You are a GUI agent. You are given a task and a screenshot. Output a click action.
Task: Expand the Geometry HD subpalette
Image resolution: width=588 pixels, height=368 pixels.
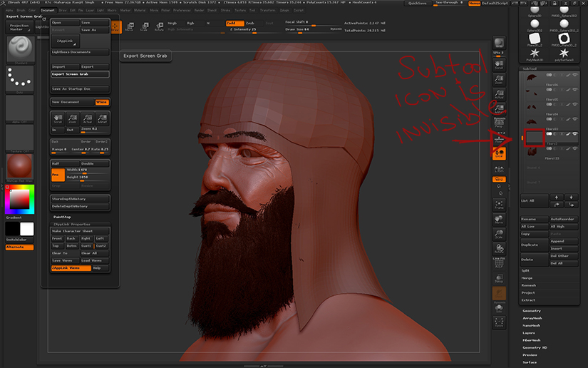pos(535,347)
